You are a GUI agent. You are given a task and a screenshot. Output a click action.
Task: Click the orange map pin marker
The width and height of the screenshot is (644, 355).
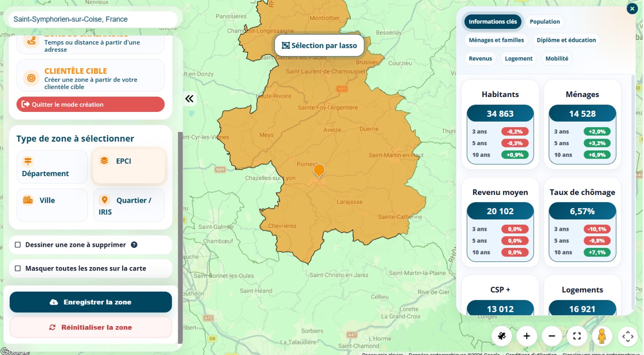point(320,170)
